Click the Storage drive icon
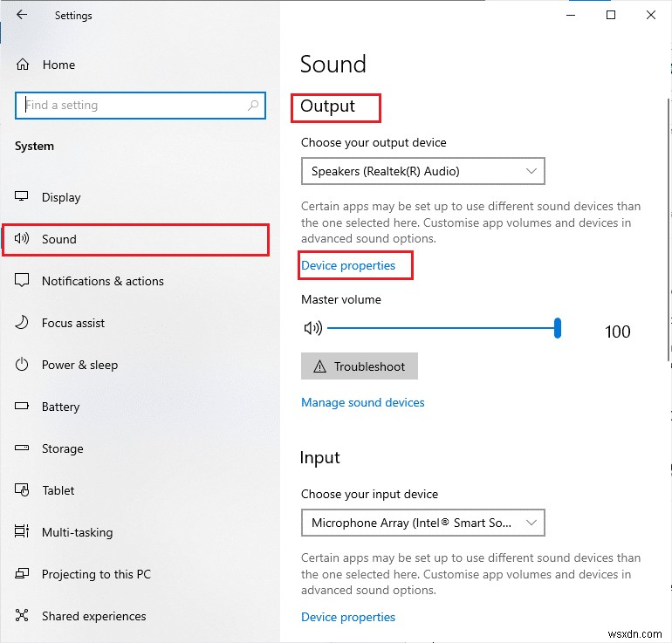 point(23,448)
